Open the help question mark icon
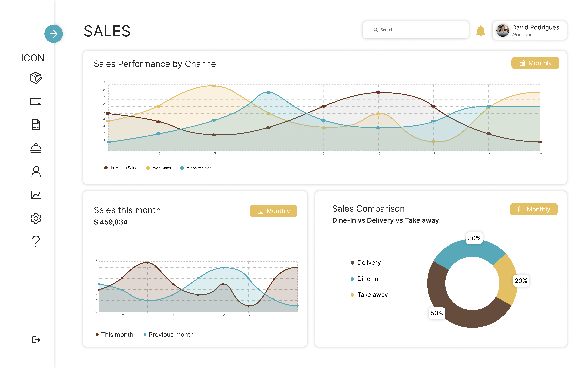Image resolution: width=588 pixels, height=368 pixels. click(36, 241)
